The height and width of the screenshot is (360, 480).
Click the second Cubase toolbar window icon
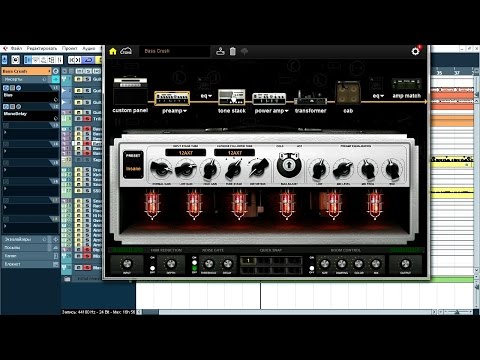pyautogui.click(x=15, y=60)
